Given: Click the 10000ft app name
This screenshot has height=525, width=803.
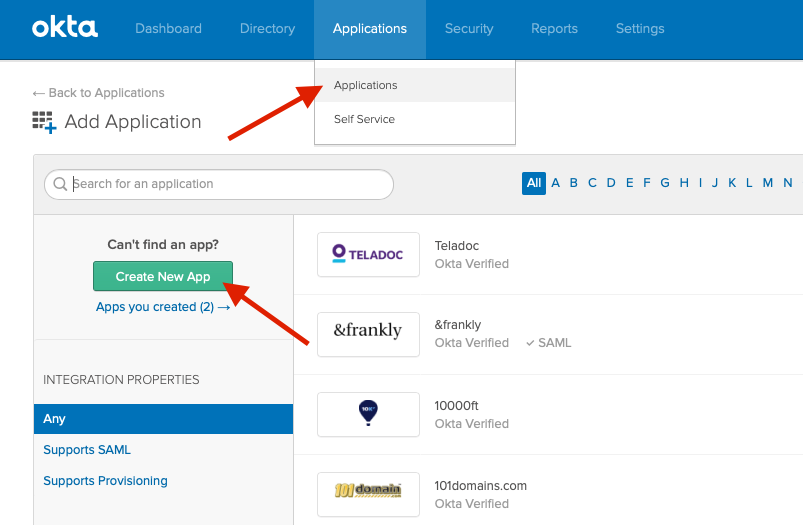Looking at the screenshot, I should pos(456,406).
